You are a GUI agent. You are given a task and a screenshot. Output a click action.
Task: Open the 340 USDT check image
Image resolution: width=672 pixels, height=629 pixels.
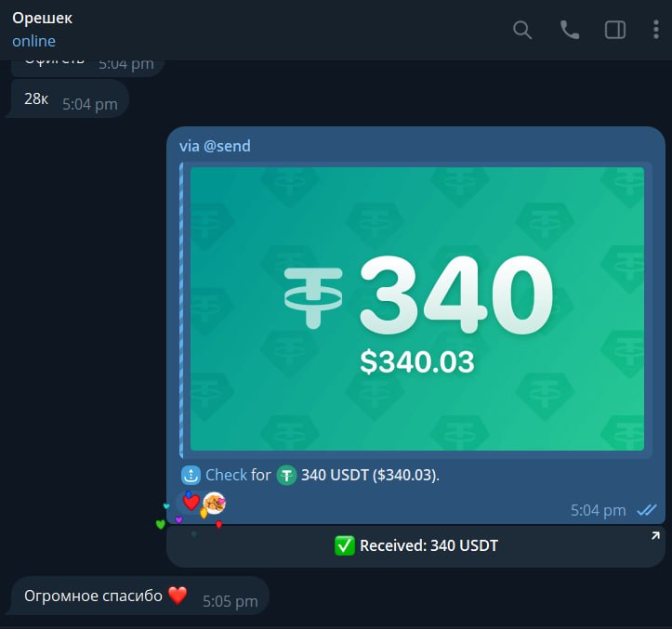tap(417, 309)
